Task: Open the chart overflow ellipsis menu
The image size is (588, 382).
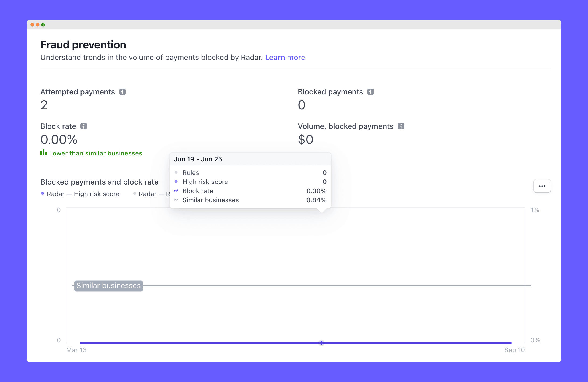Action: (x=542, y=186)
